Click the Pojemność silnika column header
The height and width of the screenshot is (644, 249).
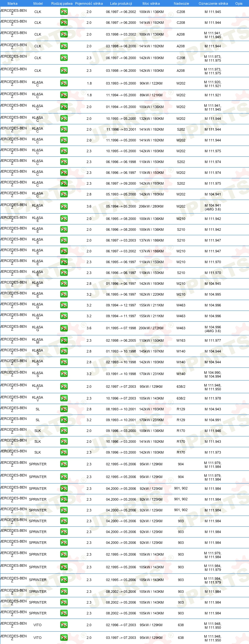[89, 3]
